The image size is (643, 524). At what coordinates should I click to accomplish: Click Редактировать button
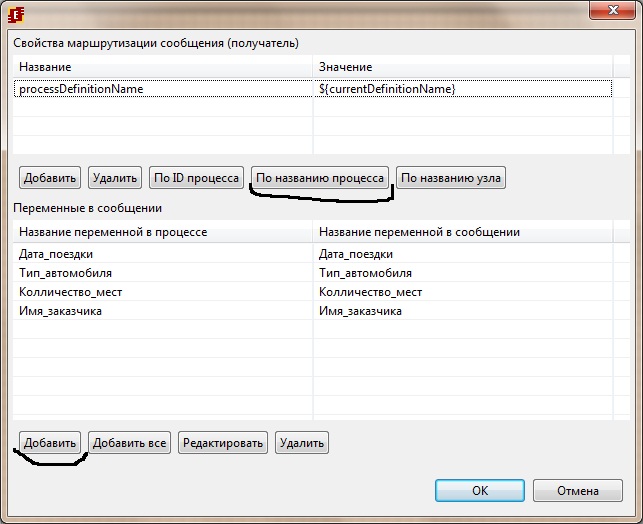223,443
